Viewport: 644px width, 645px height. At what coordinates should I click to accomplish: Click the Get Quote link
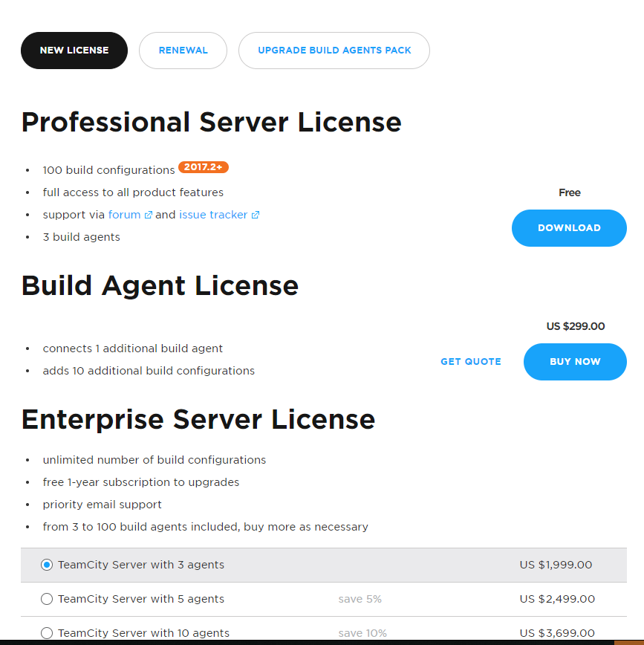point(471,362)
